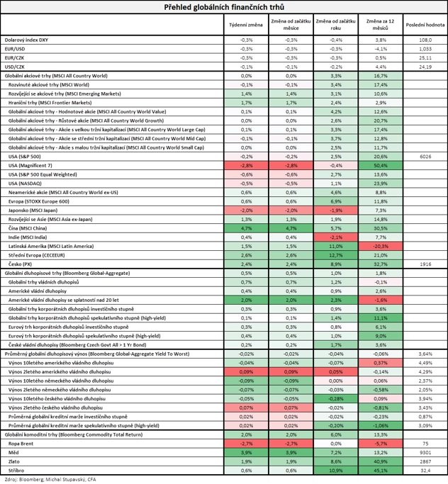Click the 'USA (Magnificent 7)' row label
Viewport: 448px width, 484px height.
30,165
